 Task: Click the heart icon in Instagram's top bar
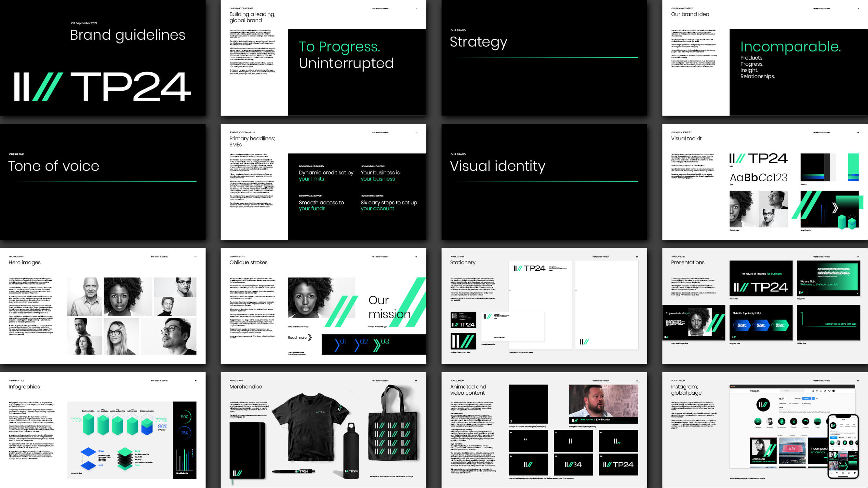[829, 391]
